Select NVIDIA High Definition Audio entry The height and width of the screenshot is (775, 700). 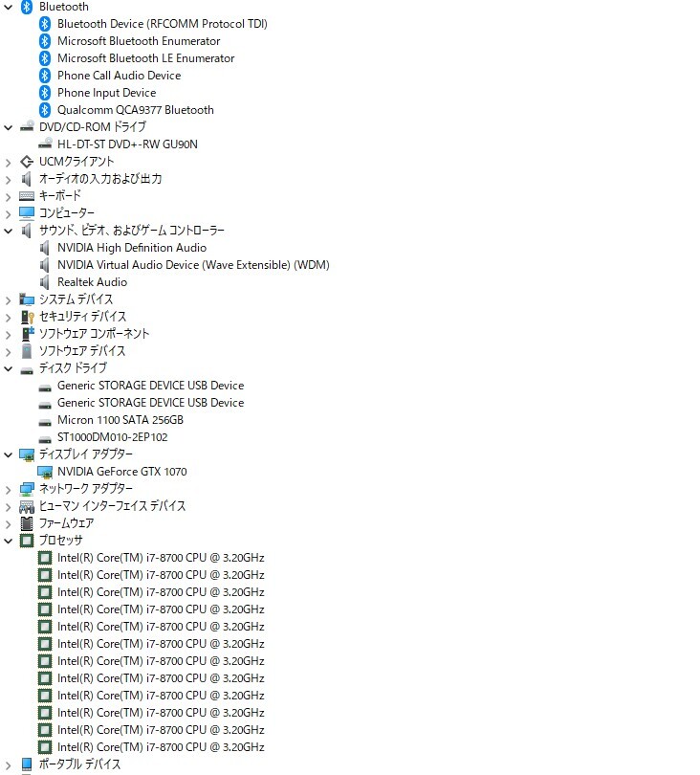[132, 248]
